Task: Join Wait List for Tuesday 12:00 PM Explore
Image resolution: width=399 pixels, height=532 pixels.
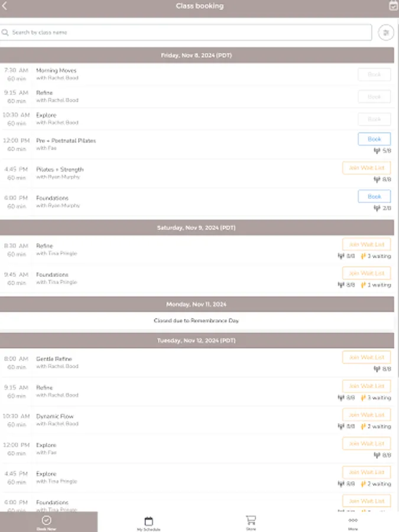Action: [x=366, y=443]
